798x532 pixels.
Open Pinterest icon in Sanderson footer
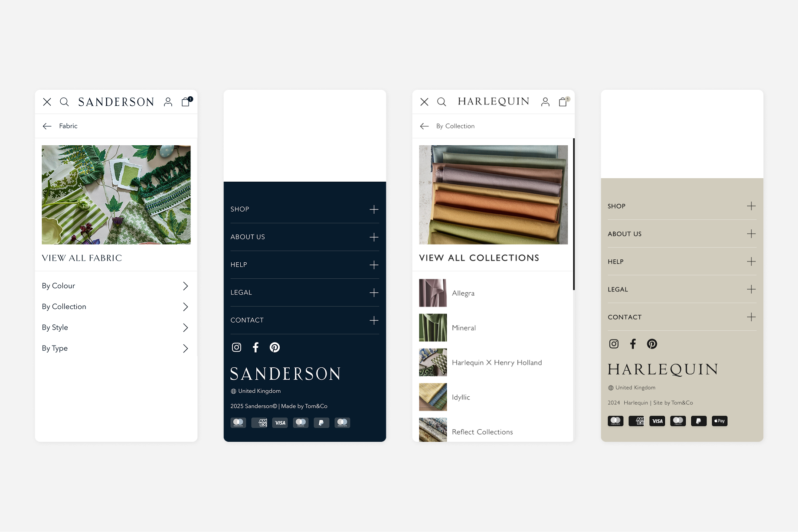tap(275, 347)
